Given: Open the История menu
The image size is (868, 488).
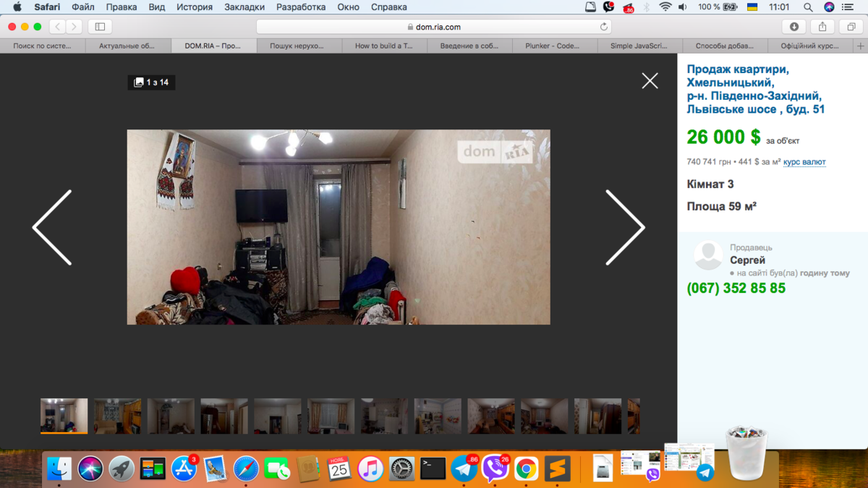Looking at the screenshot, I should coord(194,7).
